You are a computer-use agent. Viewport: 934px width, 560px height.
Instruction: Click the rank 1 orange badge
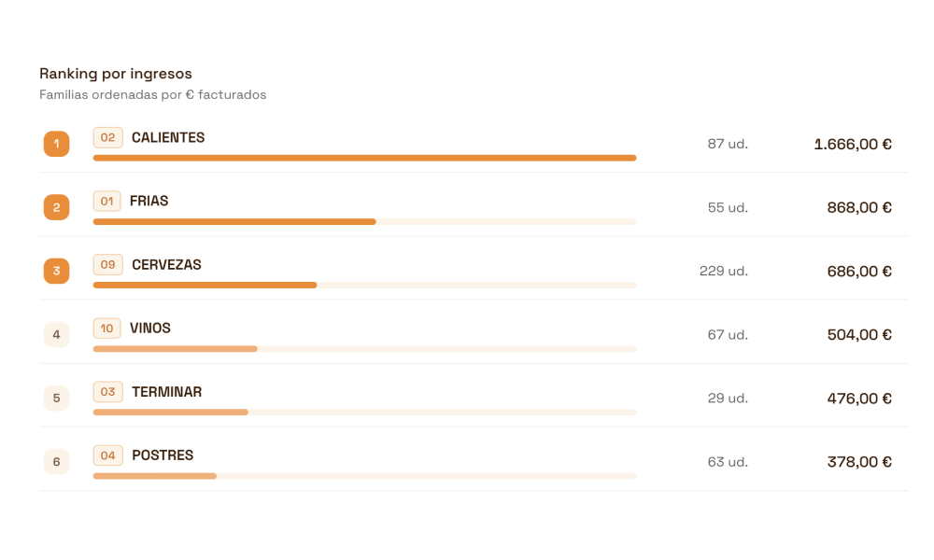pyautogui.click(x=57, y=144)
